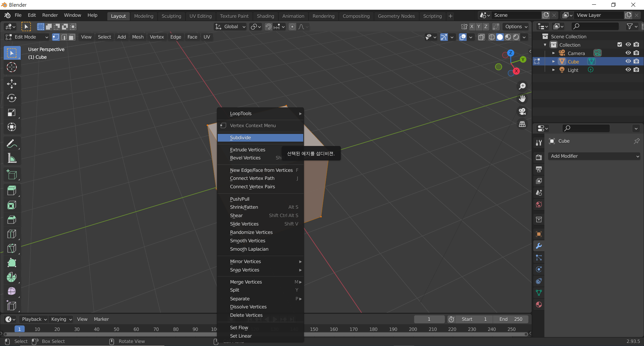The height and width of the screenshot is (346, 644).
Task: Open Options dropdown in viewport header
Action: [x=516, y=27]
